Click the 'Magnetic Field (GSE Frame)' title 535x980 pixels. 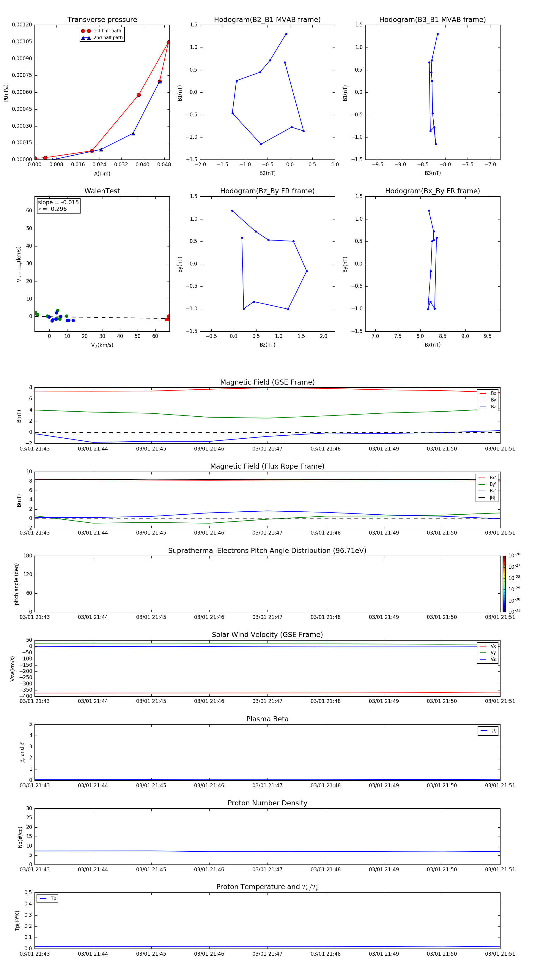click(x=267, y=382)
